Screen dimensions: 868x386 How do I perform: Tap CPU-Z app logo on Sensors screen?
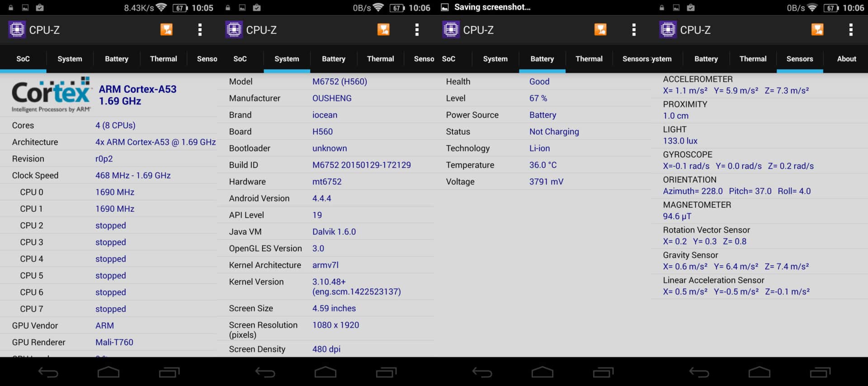pyautogui.click(x=668, y=30)
